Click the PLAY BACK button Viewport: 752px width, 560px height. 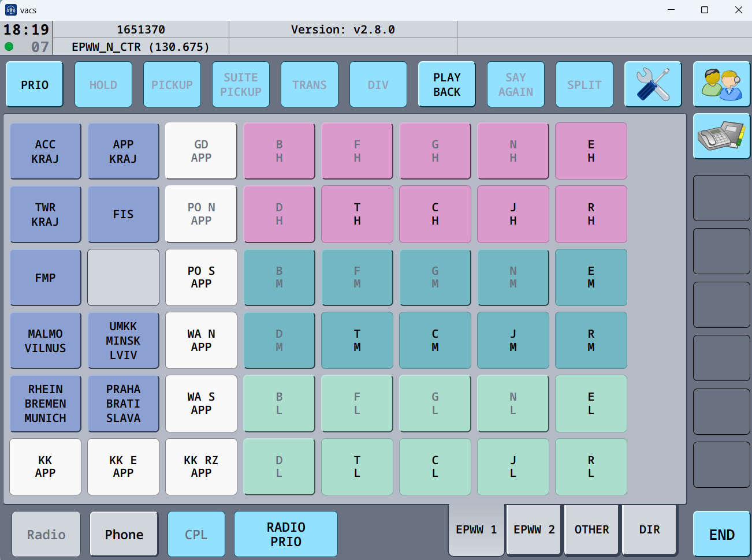pos(447,84)
